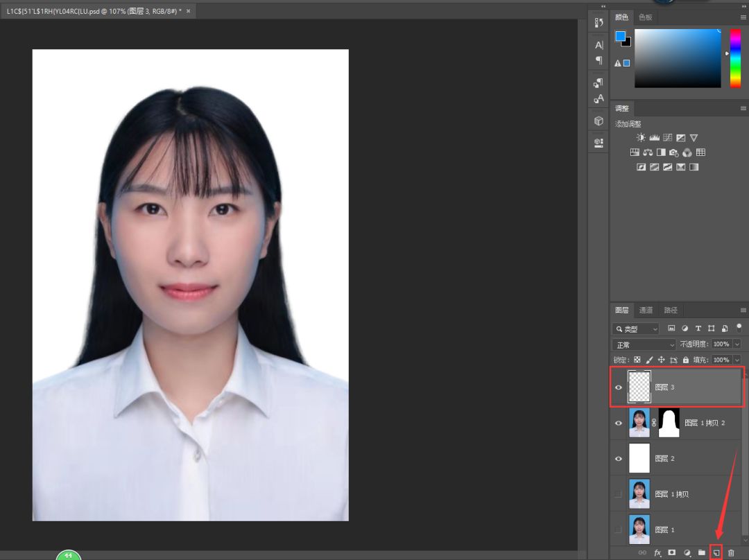Screen dimensions: 749x560
Task: Switch to the 色板 tab
Action: [646, 17]
